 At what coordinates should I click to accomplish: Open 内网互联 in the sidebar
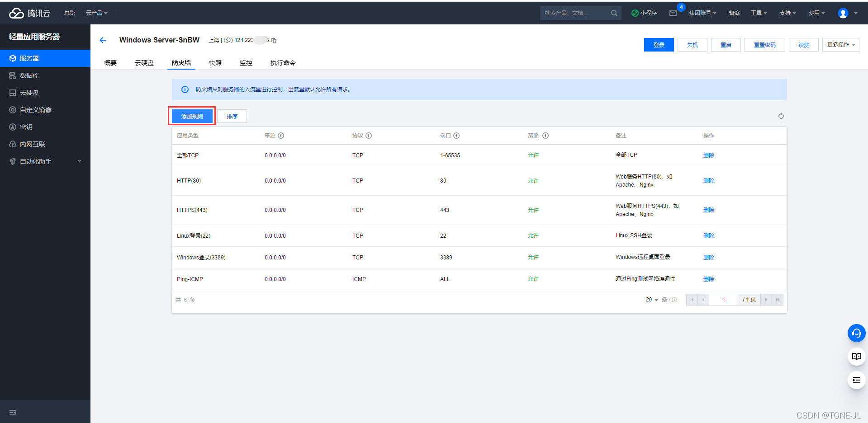[45, 144]
